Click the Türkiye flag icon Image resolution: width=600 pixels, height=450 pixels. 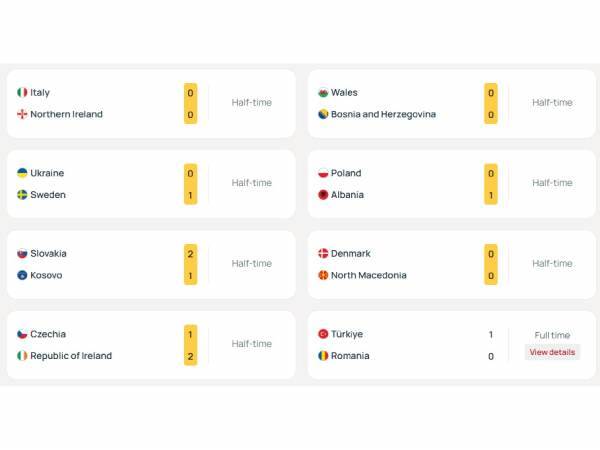click(323, 334)
